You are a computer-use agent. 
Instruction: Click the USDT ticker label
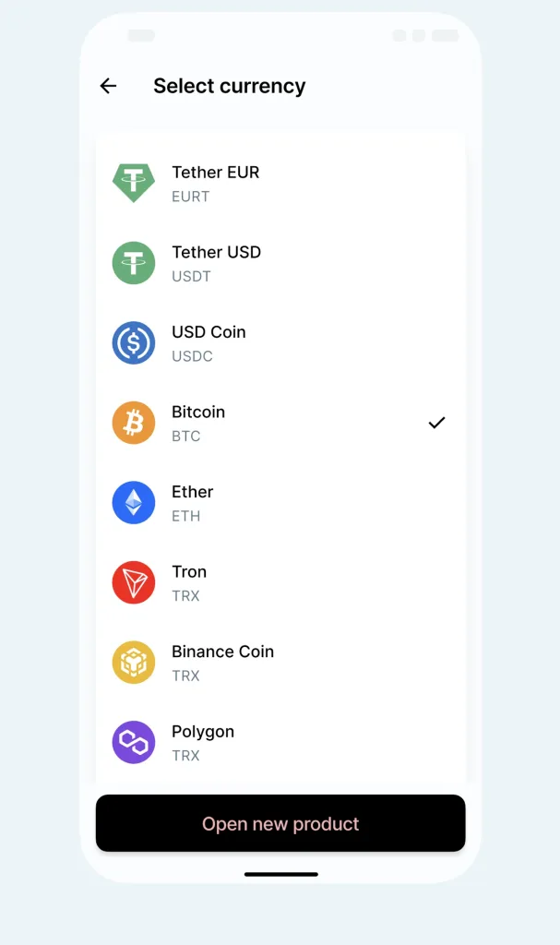191,276
